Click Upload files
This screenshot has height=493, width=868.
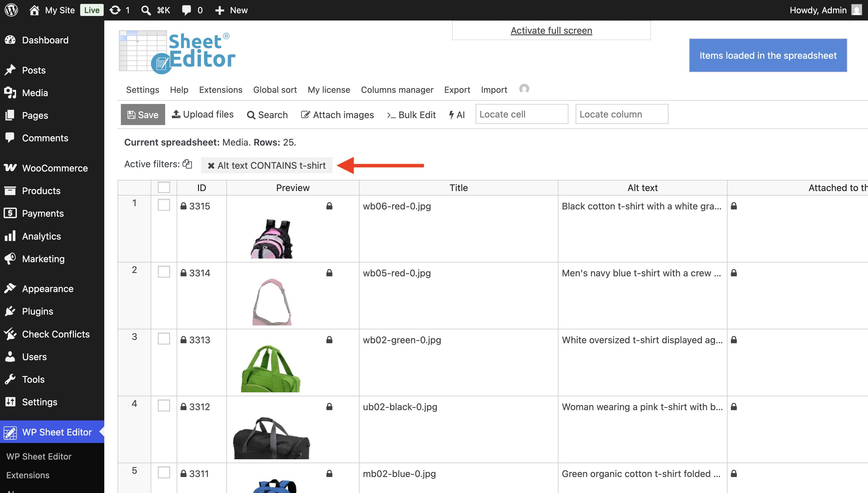pos(203,115)
